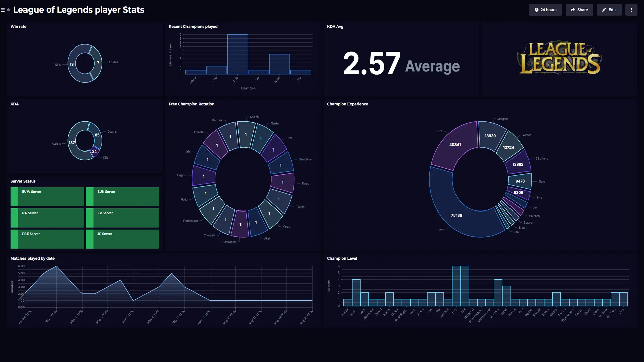Click the pencil Edit button

609,10
